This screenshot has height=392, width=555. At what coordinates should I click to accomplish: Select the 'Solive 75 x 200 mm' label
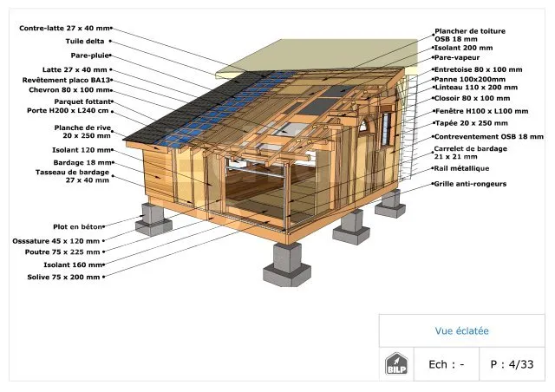(x=64, y=277)
